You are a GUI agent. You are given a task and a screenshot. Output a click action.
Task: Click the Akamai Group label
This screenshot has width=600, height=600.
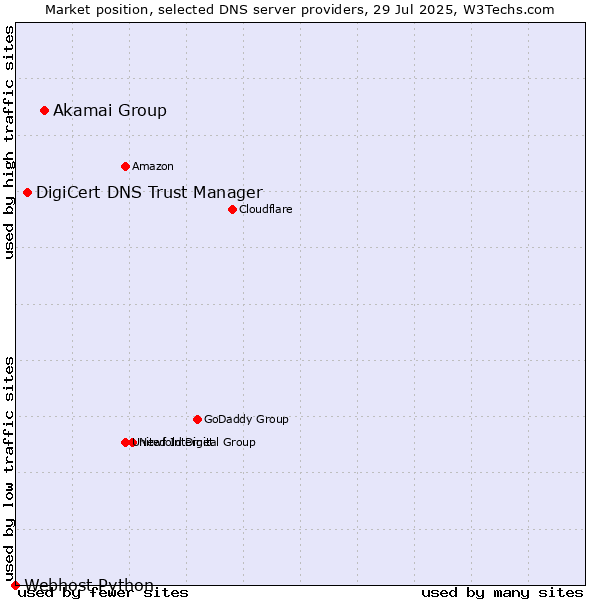click(x=110, y=111)
